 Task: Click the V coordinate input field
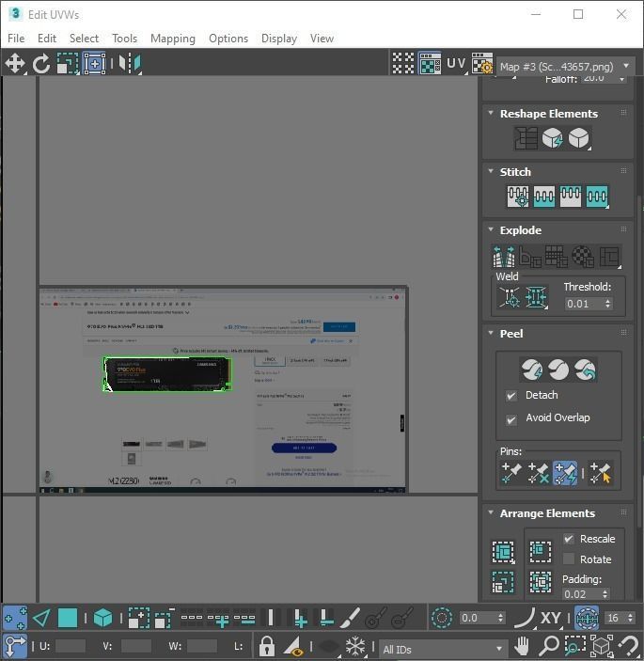click(x=135, y=646)
